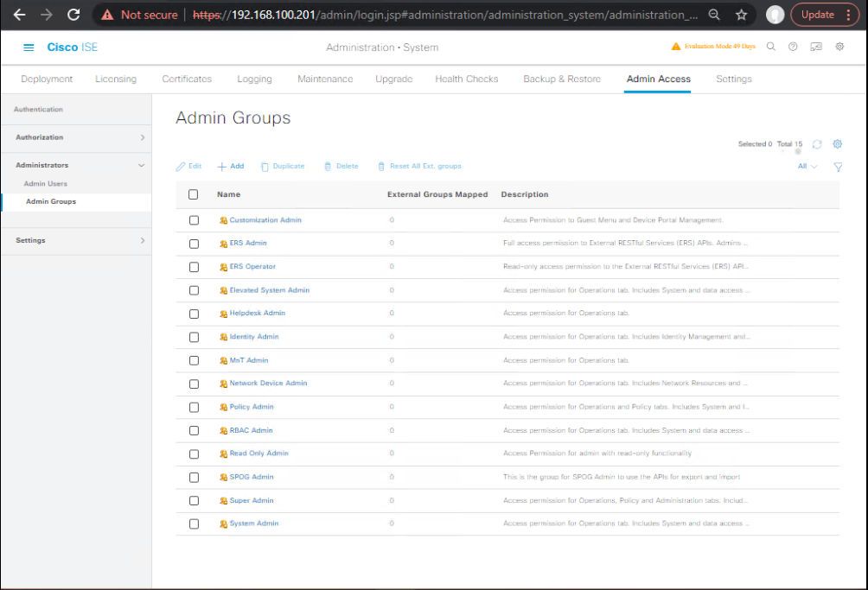
Task: Open Authentication in the sidebar
Action: 38,110
